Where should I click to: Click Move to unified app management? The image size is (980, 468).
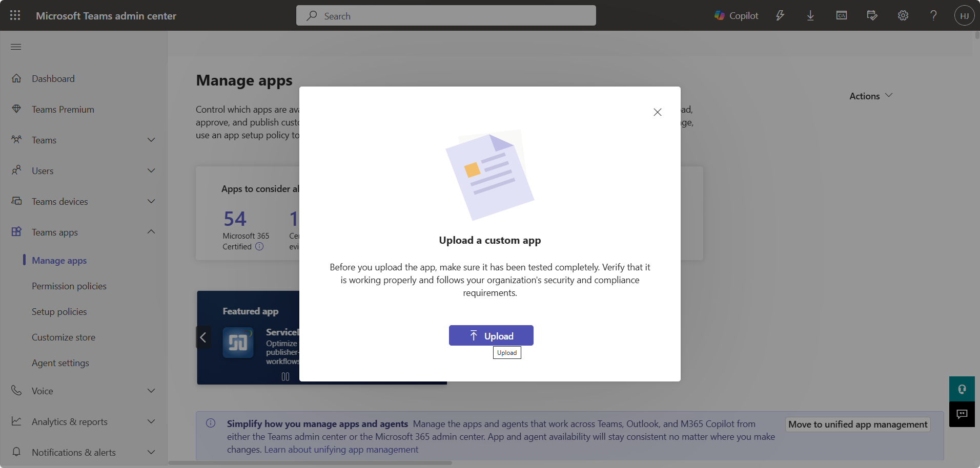pyautogui.click(x=857, y=424)
